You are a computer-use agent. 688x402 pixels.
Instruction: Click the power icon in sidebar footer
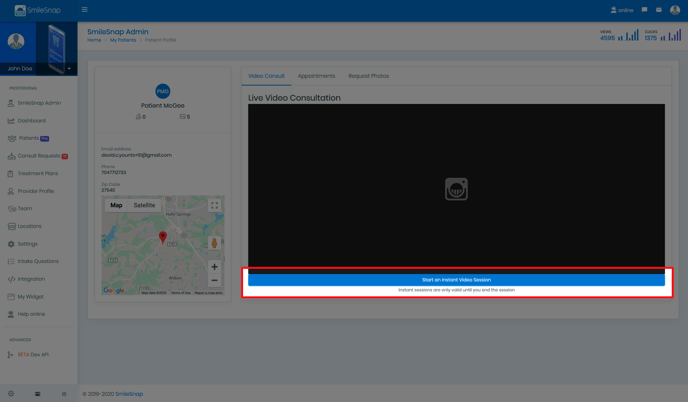point(64,394)
